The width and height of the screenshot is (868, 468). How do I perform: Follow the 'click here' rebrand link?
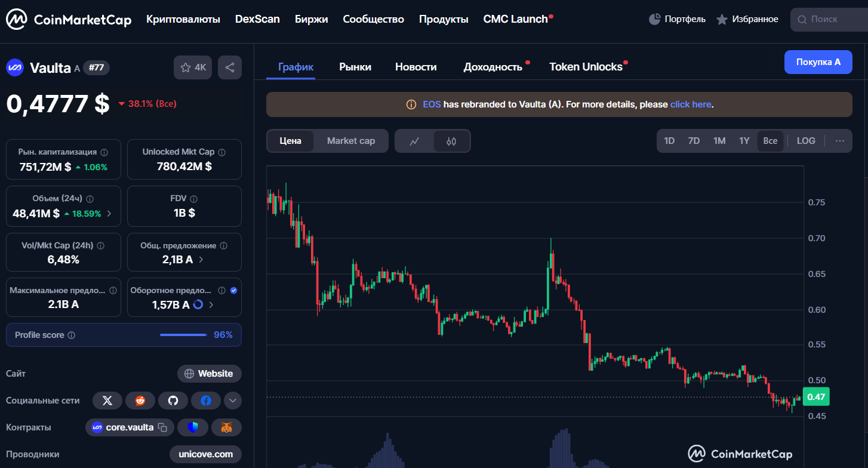(x=691, y=104)
